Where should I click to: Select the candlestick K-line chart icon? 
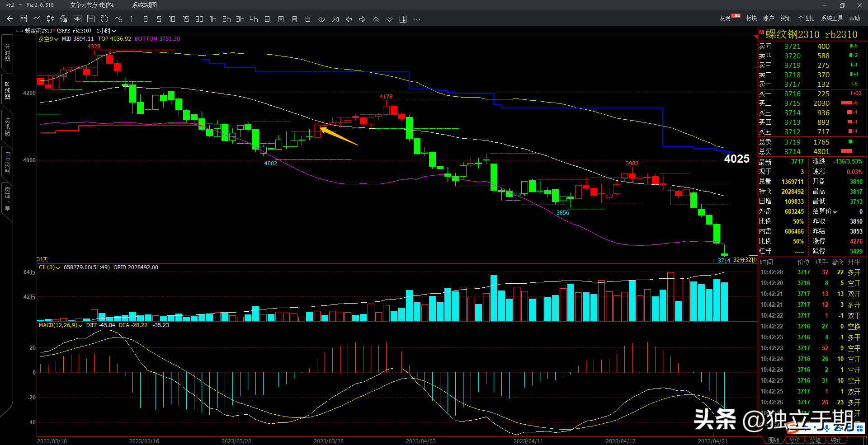(x=51, y=19)
